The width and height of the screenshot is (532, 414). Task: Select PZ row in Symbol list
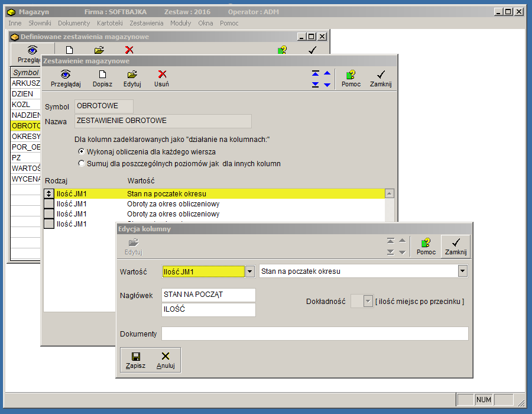pyautogui.click(x=26, y=158)
